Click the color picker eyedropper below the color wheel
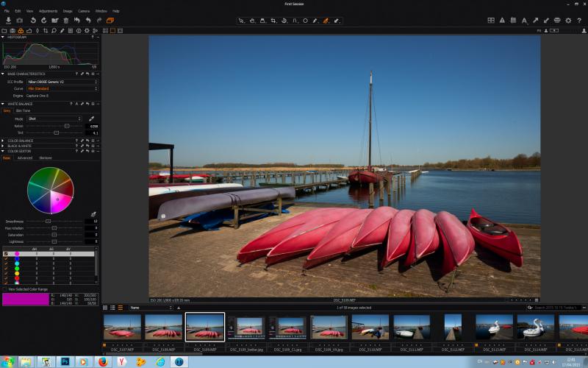Screen dimensions: 588x368 click(93, 214)
